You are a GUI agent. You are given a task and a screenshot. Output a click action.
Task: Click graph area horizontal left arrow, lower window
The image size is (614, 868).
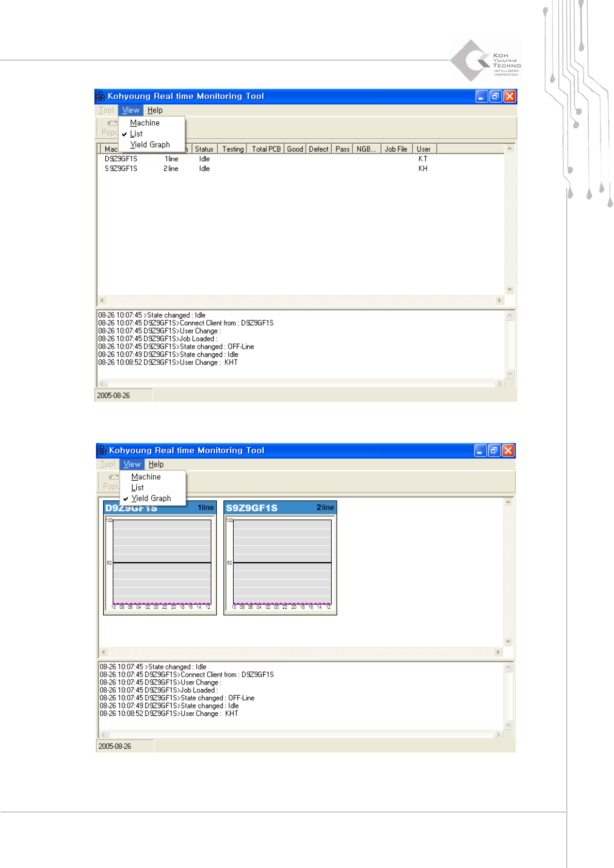104,652
